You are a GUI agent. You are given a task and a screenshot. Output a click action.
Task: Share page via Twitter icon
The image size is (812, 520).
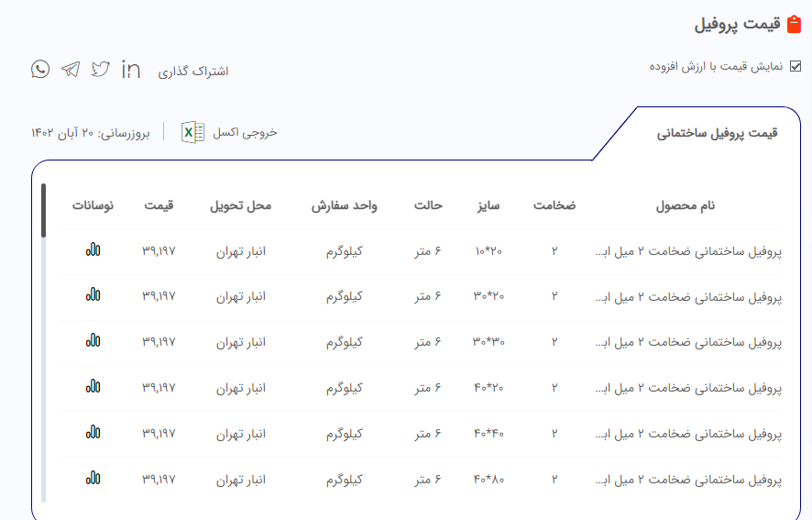pos(101,69)
